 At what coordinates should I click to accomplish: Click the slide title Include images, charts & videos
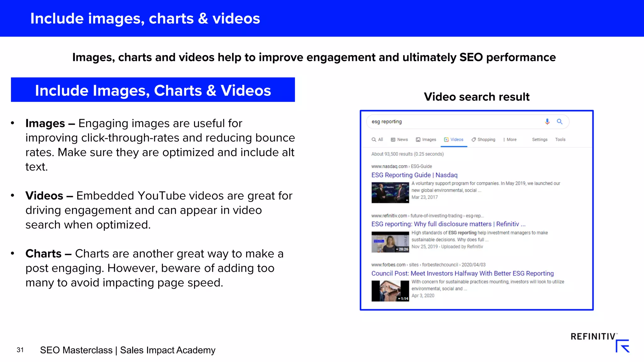pos(145,19)
